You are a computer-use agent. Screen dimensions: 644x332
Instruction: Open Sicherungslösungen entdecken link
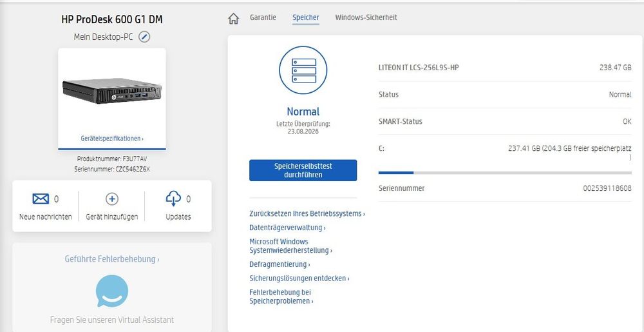299,278
